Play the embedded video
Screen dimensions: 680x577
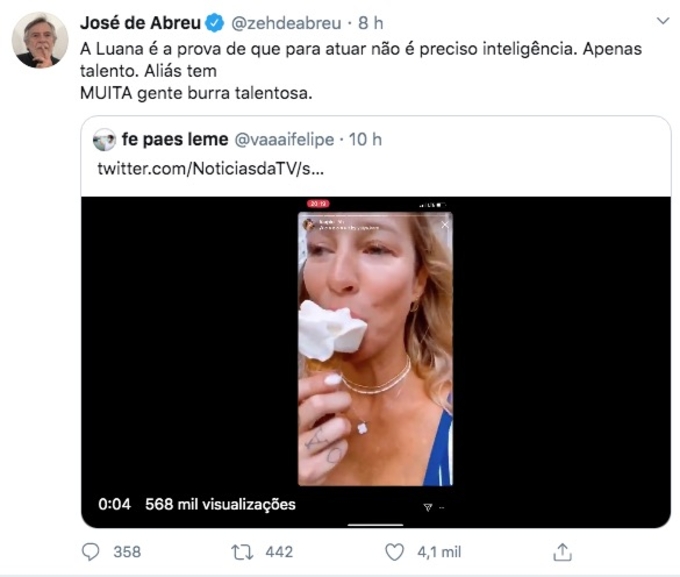[x=375, y=350]
